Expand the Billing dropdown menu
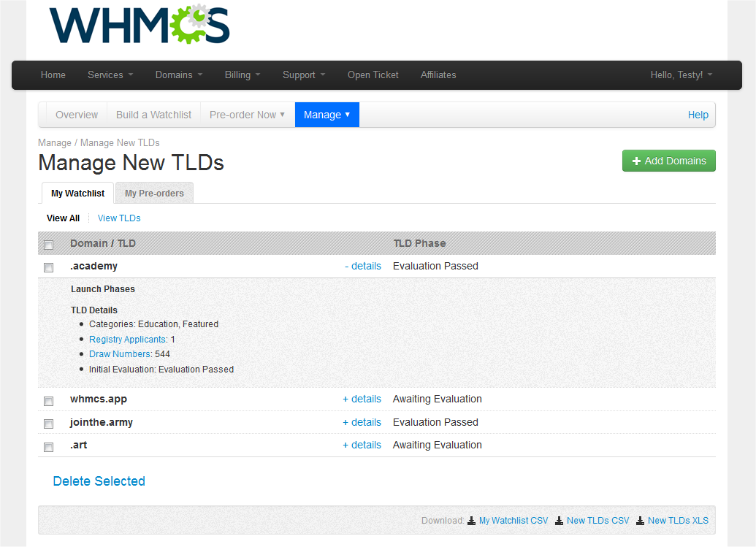 tap(243, 74)
